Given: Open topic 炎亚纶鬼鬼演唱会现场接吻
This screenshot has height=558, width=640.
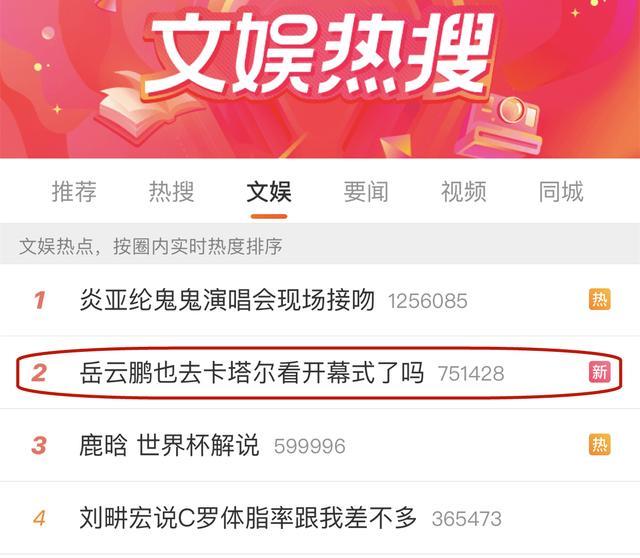Looking at the screenshot, I should click(x=227, y=300).
